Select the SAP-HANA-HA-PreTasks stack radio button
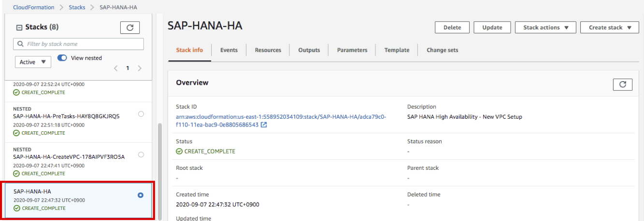Viewport: 644px width, 221px height. [141, 114]
